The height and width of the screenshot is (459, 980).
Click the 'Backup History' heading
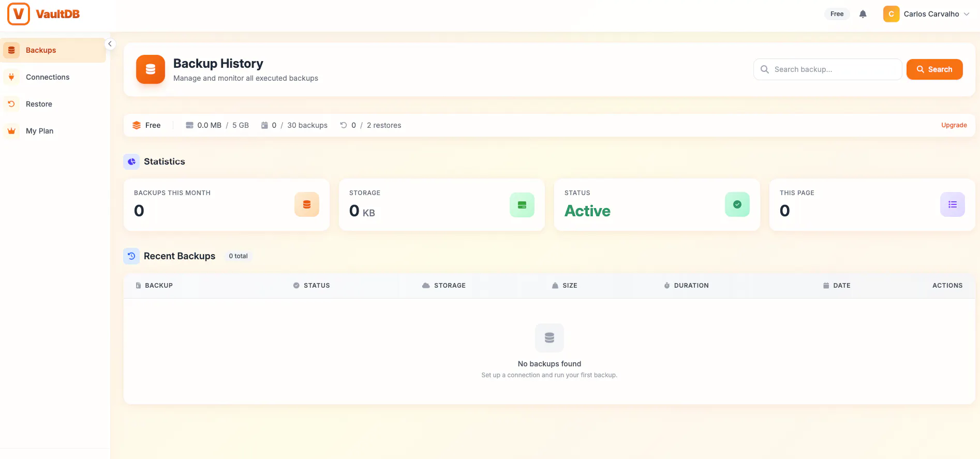[218, 64]
